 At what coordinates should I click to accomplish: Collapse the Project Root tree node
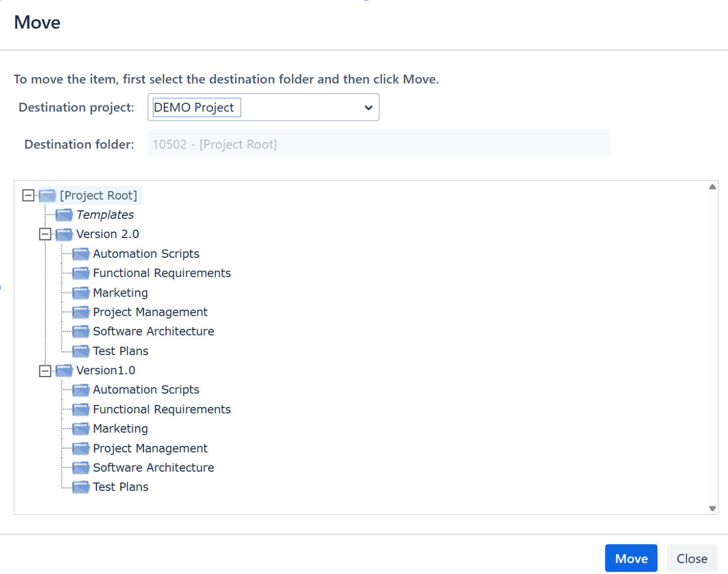coord(28,196)
